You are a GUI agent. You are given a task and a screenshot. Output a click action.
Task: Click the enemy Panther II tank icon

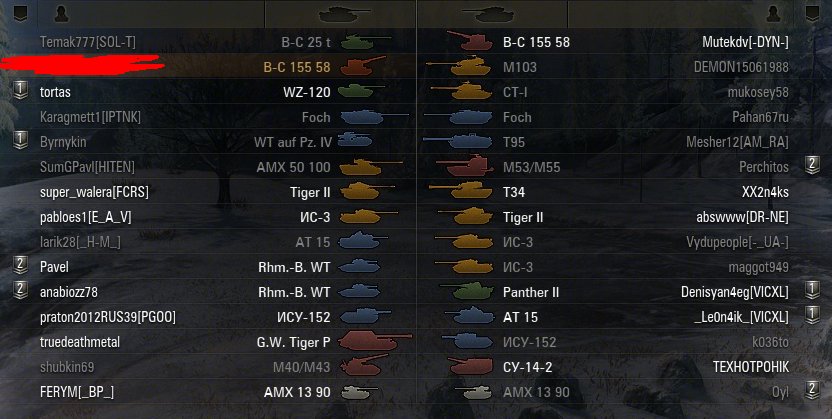(467, 290)
